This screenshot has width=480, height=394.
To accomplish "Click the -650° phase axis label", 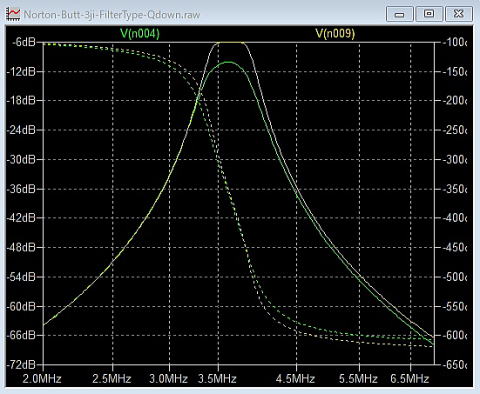I will click(455, 364).
